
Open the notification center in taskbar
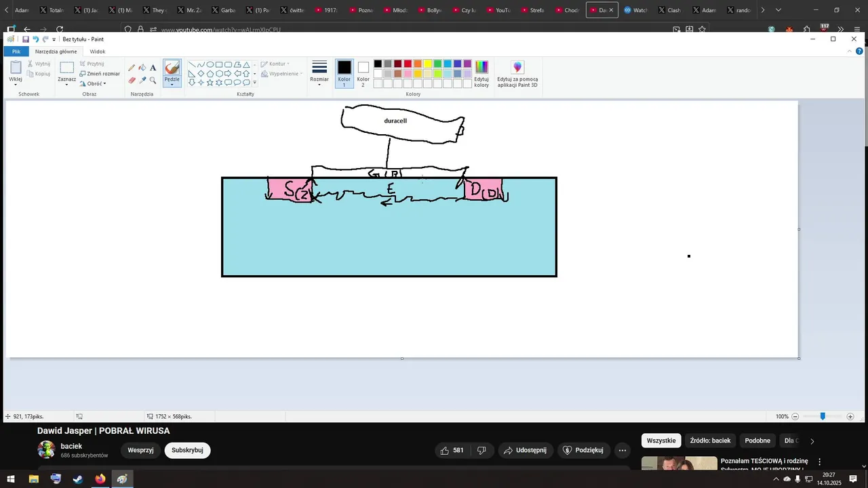pos(853,479)
